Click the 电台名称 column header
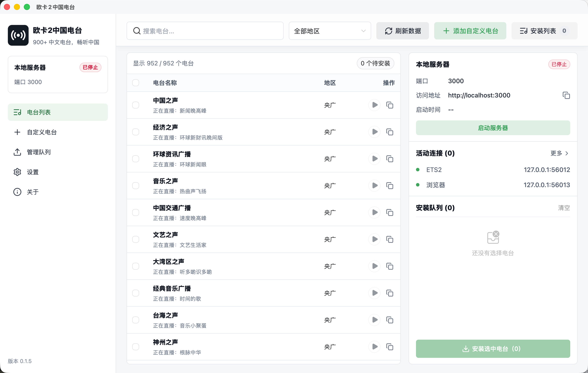 (x=165, y=83)
